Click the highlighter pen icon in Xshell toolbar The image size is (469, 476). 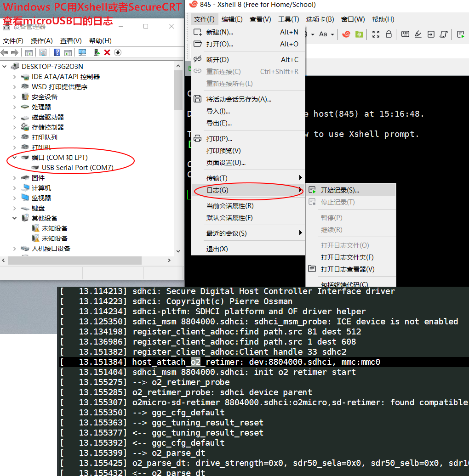418,34
